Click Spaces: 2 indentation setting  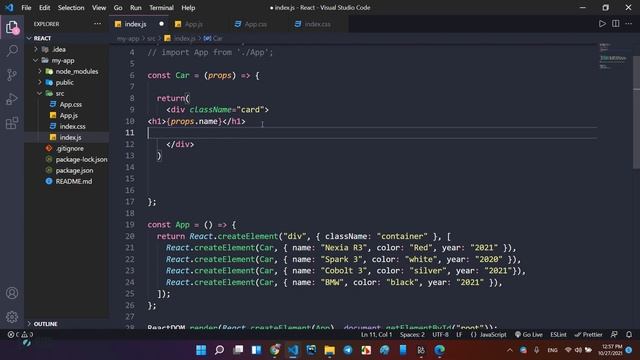tap(412, 335)
